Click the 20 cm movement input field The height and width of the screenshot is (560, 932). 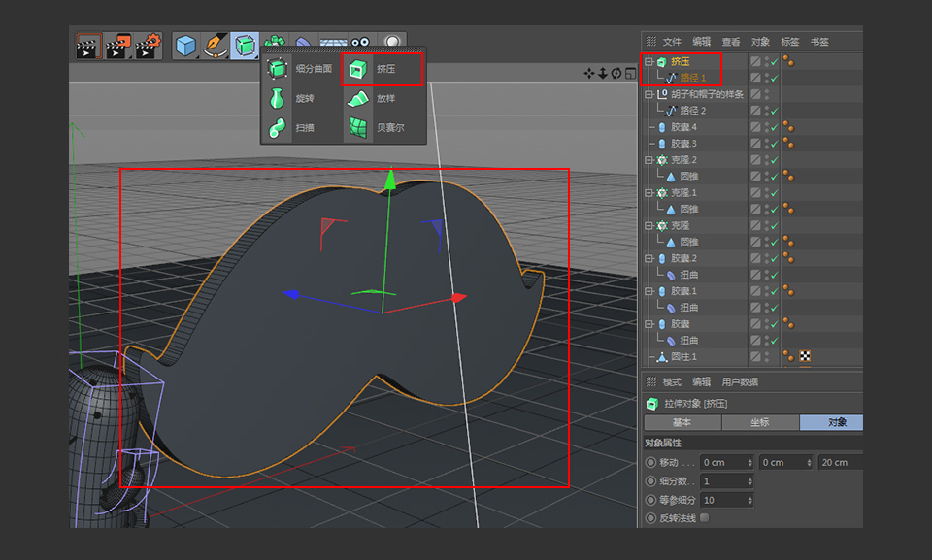pos(840,462)
